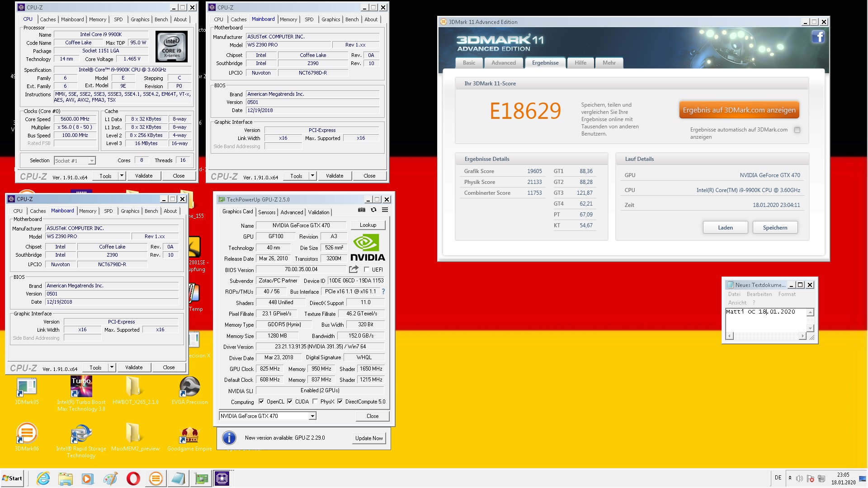
Task: Click the Validation tab in GPU-Z
Action: point(319,212)
